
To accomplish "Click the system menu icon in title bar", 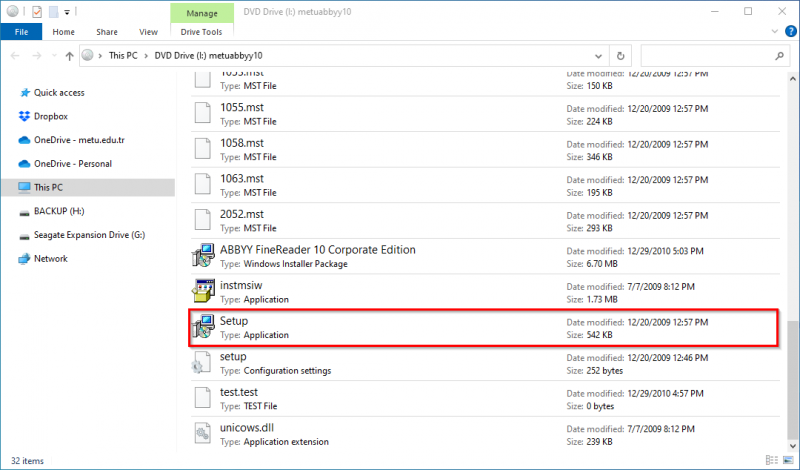I will (13, 11).
